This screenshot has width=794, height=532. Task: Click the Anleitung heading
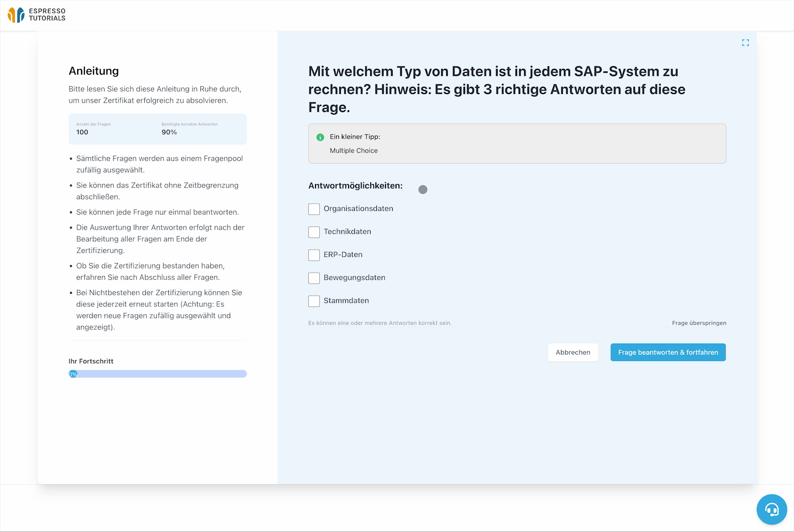(x=93, y=70)
